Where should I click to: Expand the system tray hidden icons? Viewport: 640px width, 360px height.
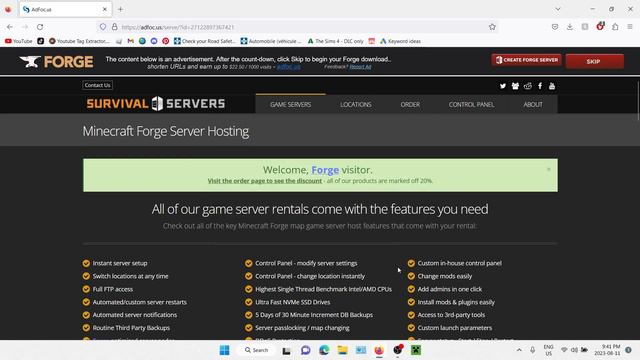click(519, 350)
